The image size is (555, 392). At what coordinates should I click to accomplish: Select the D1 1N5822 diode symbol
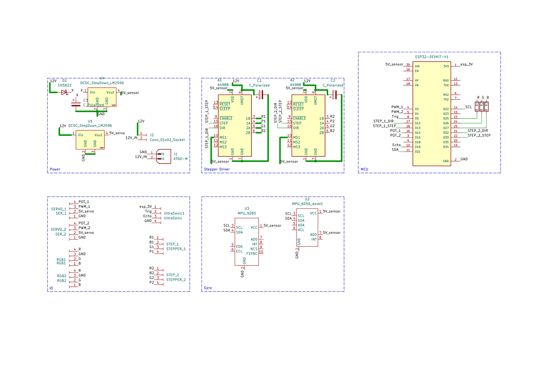[64, 92]
